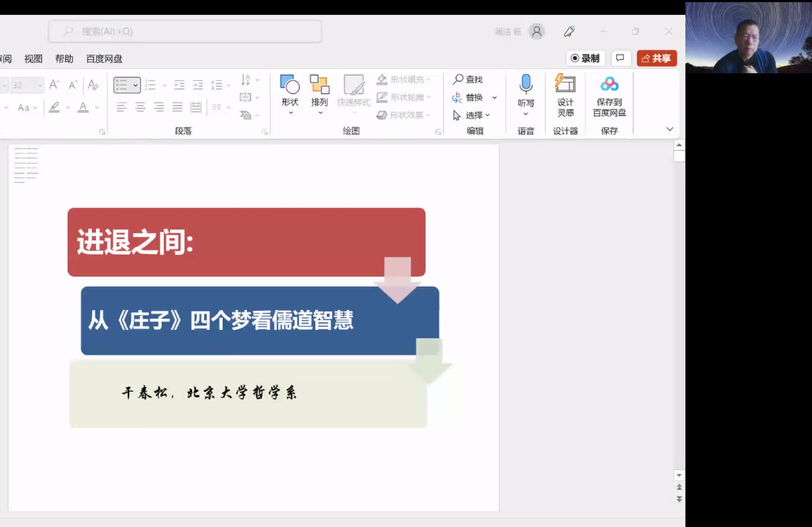Click the clear formatting icon
The width and height of the screenshot is (812, 527).
click(93, 85)
